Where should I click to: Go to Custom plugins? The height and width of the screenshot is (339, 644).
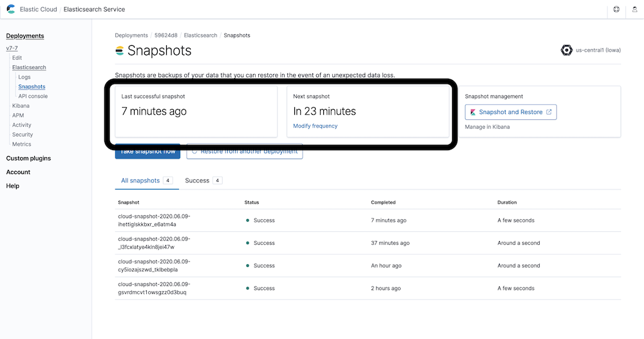28,158
